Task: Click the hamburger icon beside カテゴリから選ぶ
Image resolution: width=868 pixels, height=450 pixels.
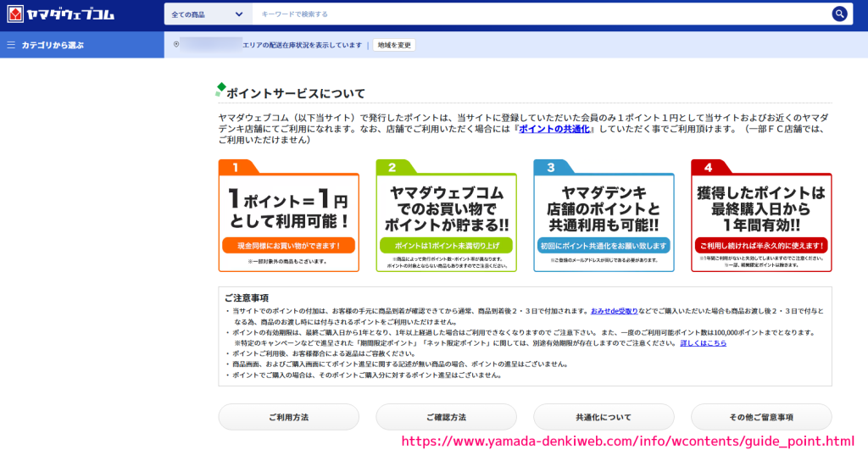Action: [x=11, y=45]
